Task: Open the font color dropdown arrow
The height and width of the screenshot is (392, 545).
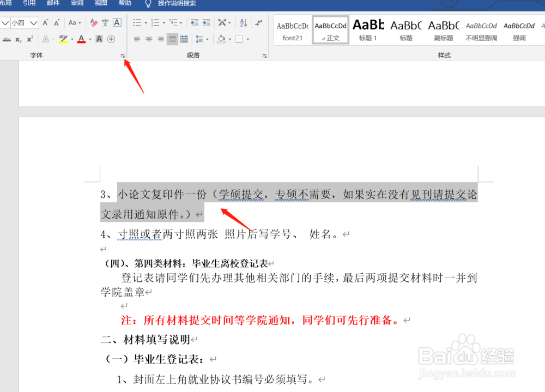Action: click(x=90, y=39)
